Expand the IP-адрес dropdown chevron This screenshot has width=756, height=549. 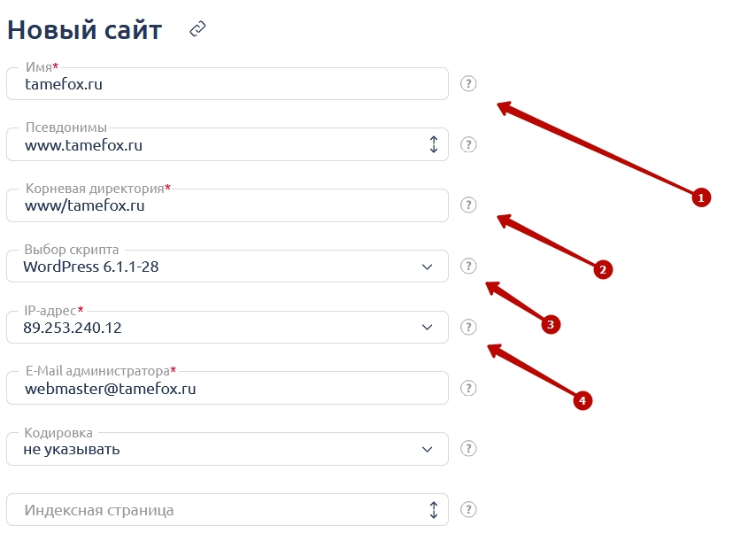[428, 328]
